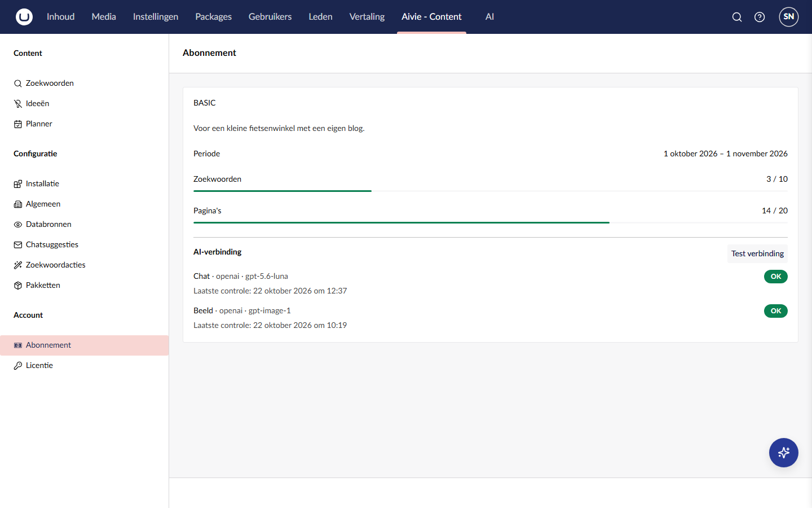Image resolution: width=812 pixels, height=508 pixels.
Task: Click the Algemeen building icon
Action: click(18, 204)
